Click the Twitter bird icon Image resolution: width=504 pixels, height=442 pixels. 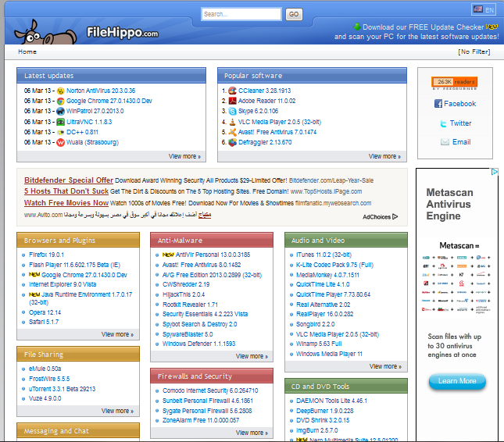(443, 123)
